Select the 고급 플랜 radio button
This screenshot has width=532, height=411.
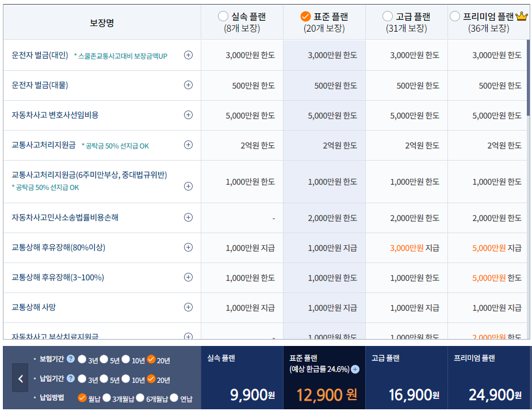[x=388, y=16]
